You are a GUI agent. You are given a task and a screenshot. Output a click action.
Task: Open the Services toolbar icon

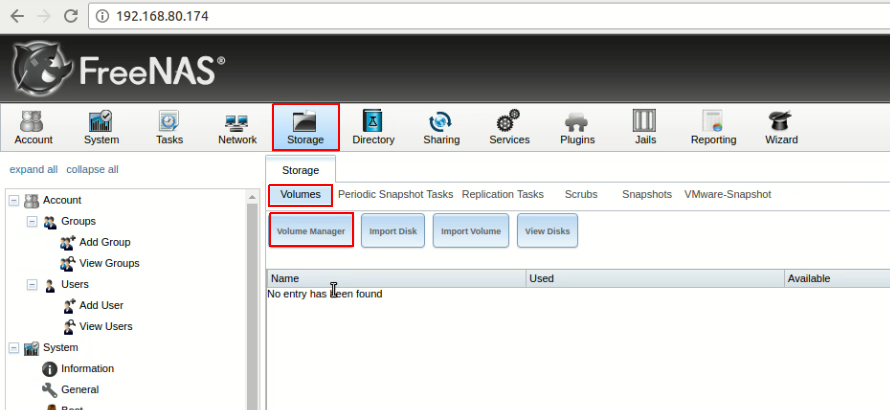[x=509, y=127]
